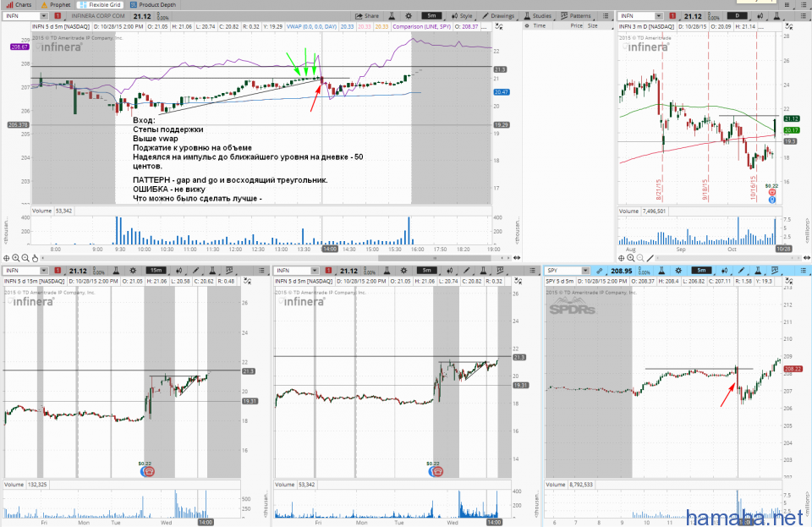Viewport: 812px width, 527px height.
Task: Open flask studies icon in daily chart
Action: click(x=776, y=16)
